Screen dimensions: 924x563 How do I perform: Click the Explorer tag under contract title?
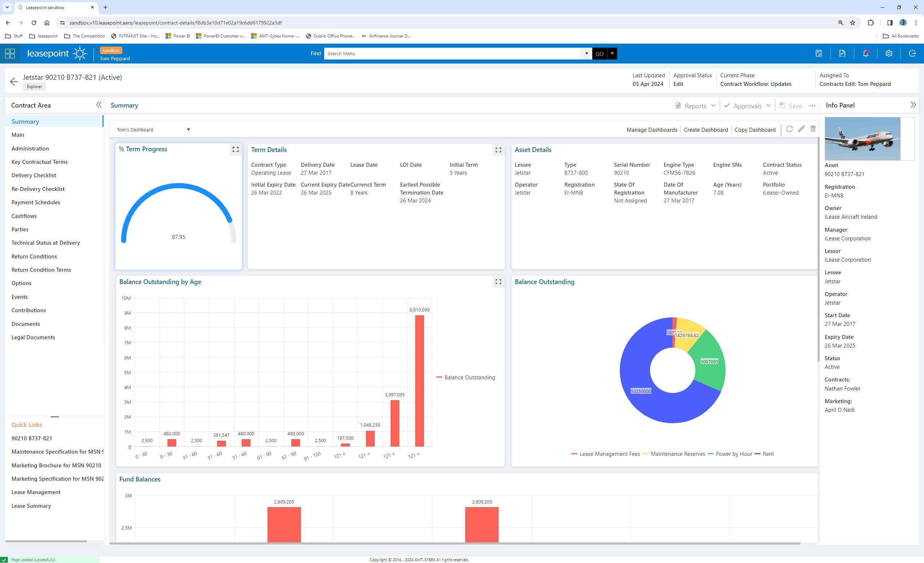coord(34,87)
